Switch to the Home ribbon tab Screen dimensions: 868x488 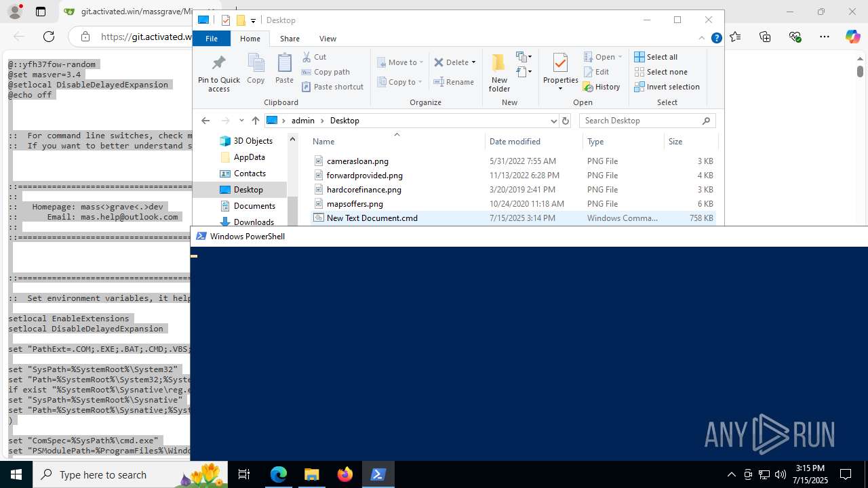pyautogui.click(x=250, y=39)
